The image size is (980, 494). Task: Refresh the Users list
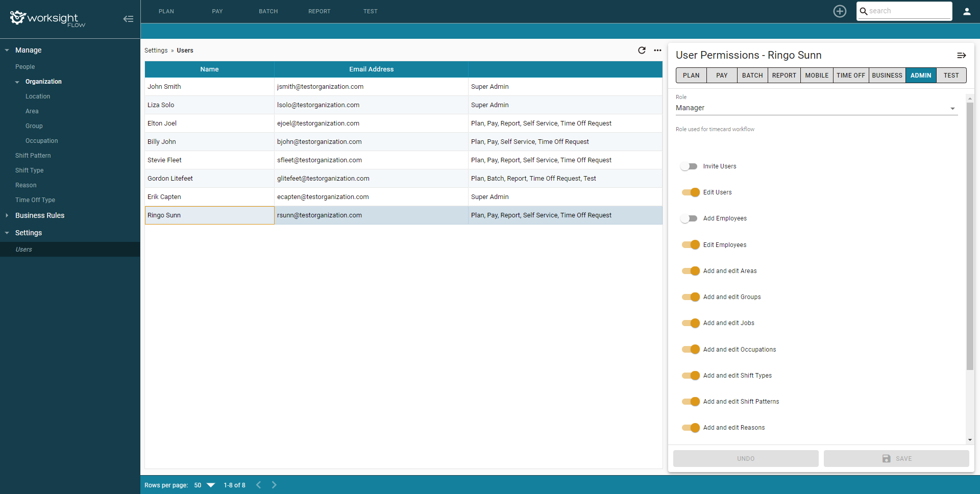tap(642, 51)
